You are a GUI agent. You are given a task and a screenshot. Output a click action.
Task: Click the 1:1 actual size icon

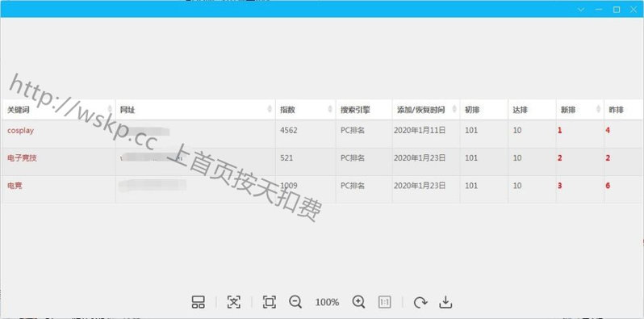[384, 302]
